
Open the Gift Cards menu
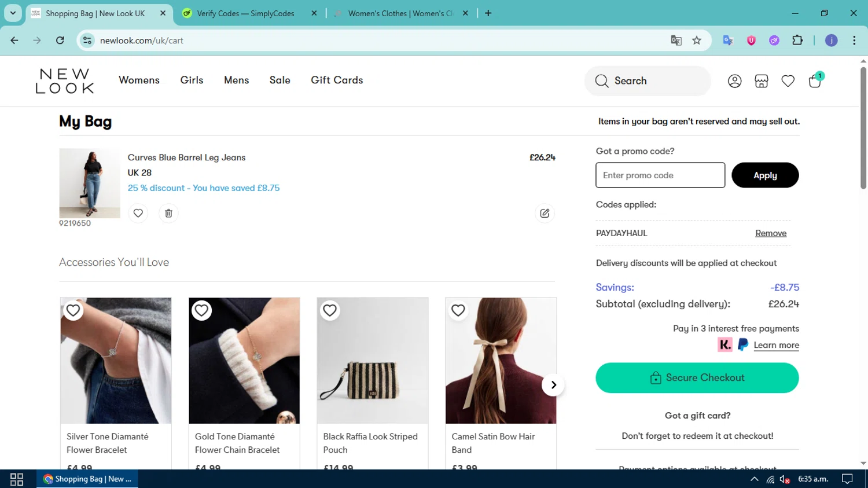pos(337,80)
